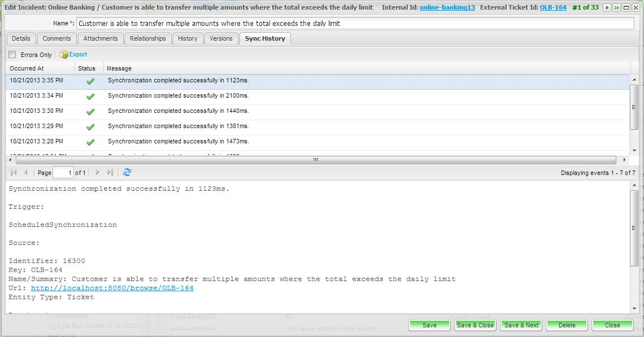Open internal id online-banking13 link
This screenshot has width=644, height=337.
click(x=447, y=7)
